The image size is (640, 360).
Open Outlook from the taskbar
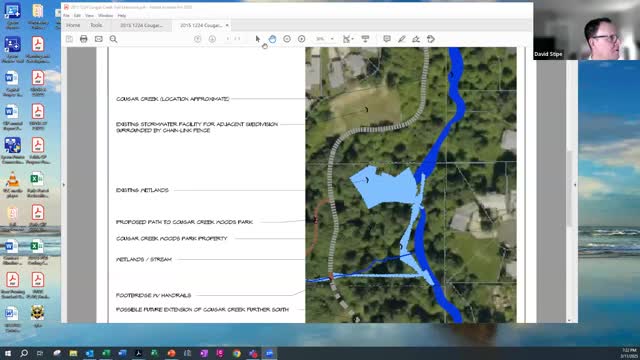(x=90, y=353)
